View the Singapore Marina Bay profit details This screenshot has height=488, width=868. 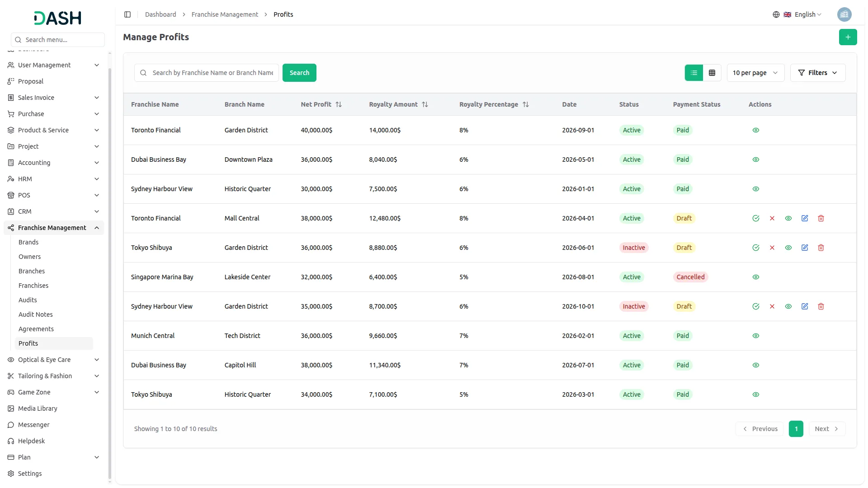click(755, 277)
